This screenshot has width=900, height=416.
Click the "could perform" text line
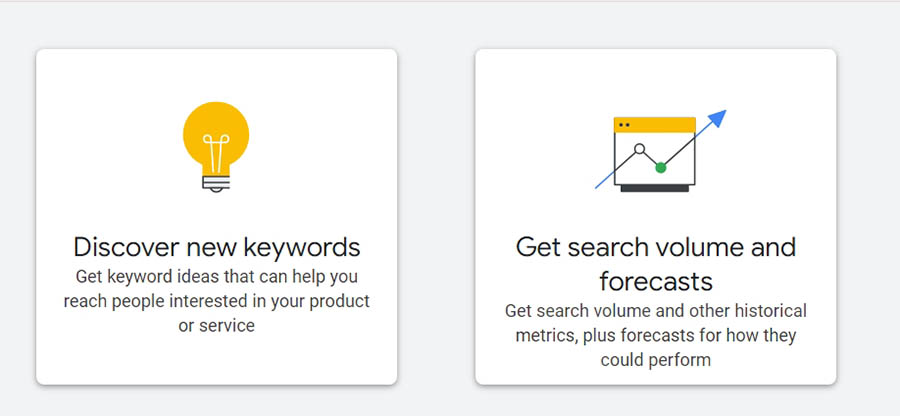click(x=655, y=359)
